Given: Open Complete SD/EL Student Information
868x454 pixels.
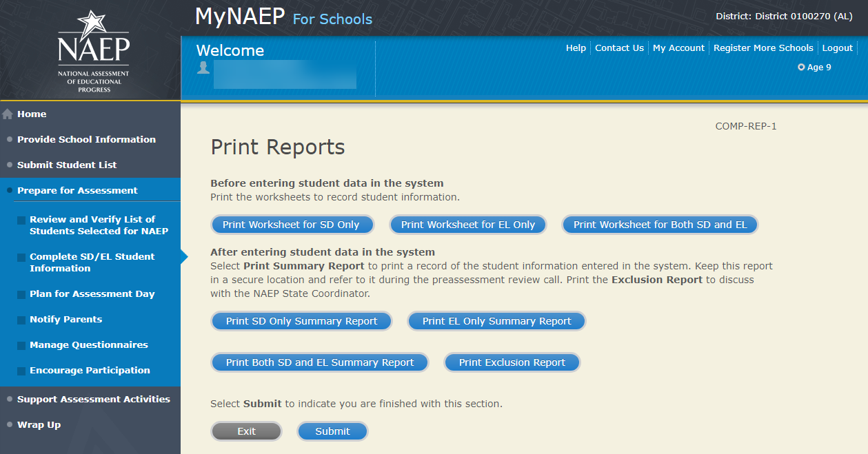Looking at the screenshot, I should point(92,262).
